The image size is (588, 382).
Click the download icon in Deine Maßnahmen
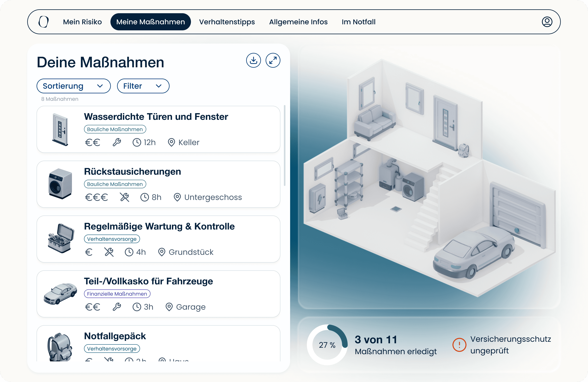tap(253, 60)
